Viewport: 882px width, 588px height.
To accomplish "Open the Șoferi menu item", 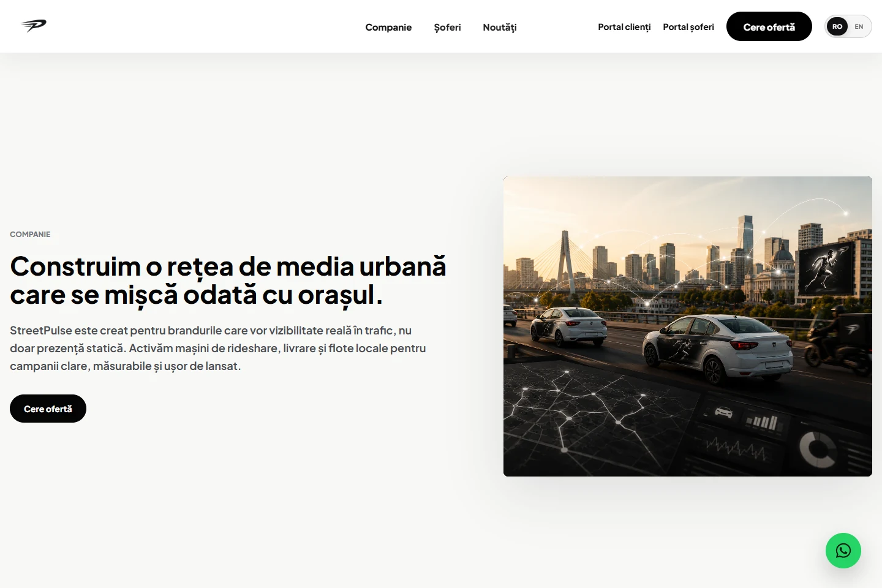I will (x=447, y=27).
